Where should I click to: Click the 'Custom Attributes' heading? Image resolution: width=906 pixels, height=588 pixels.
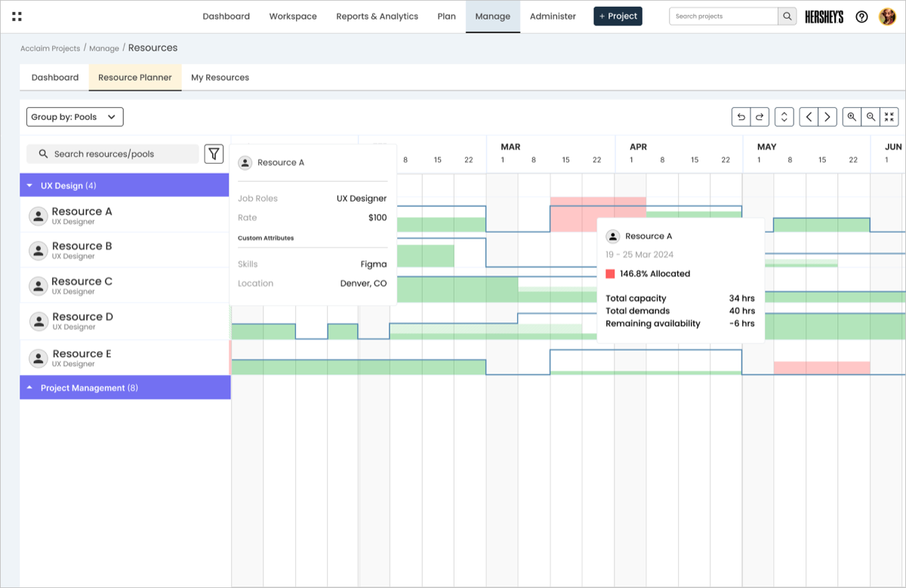[266, 238]
